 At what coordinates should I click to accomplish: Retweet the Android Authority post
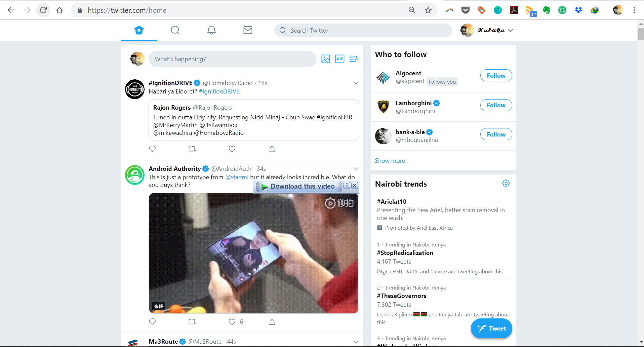(192, 321)
